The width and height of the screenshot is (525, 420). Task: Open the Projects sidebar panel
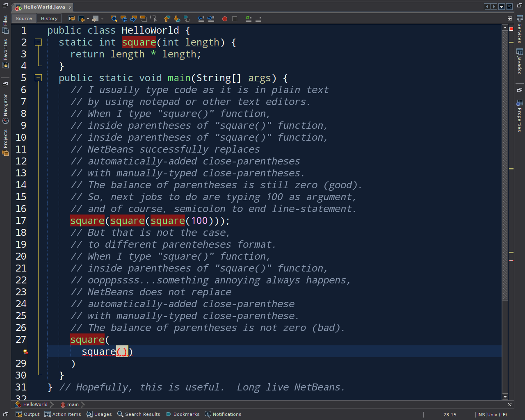point(5,142)
